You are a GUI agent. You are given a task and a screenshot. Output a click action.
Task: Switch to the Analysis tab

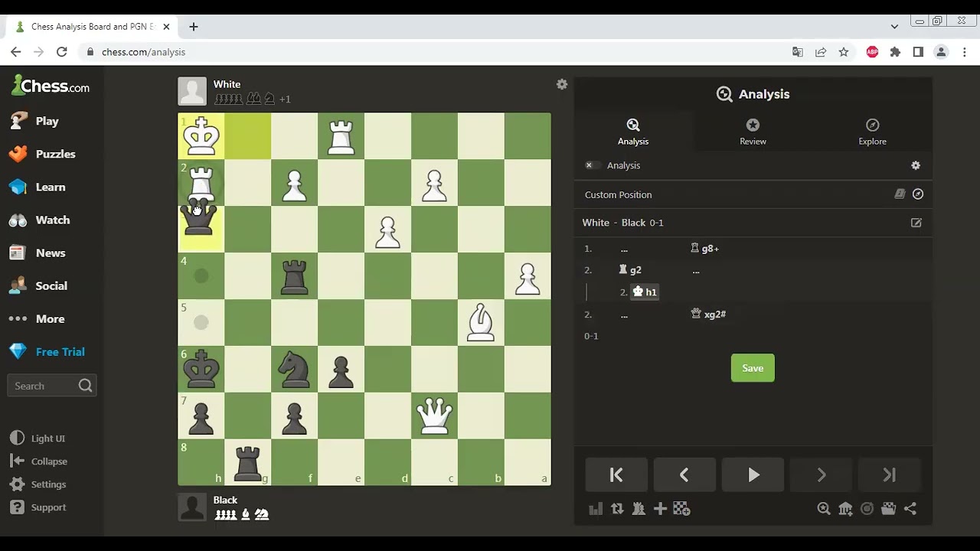click(633, 132)
